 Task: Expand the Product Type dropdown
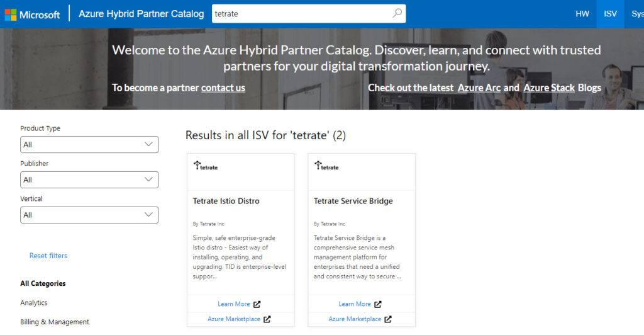(89, 144)
